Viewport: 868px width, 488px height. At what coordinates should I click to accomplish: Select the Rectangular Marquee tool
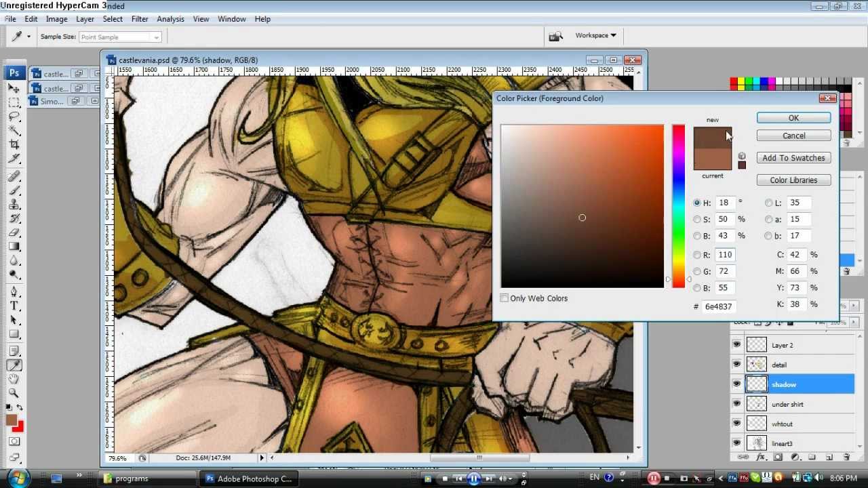14,102
